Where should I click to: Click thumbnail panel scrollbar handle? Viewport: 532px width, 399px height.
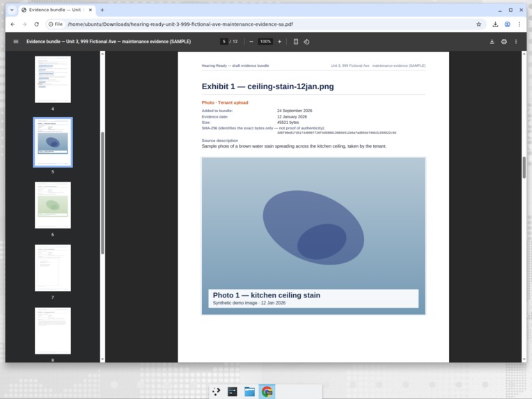click(102, 193)
